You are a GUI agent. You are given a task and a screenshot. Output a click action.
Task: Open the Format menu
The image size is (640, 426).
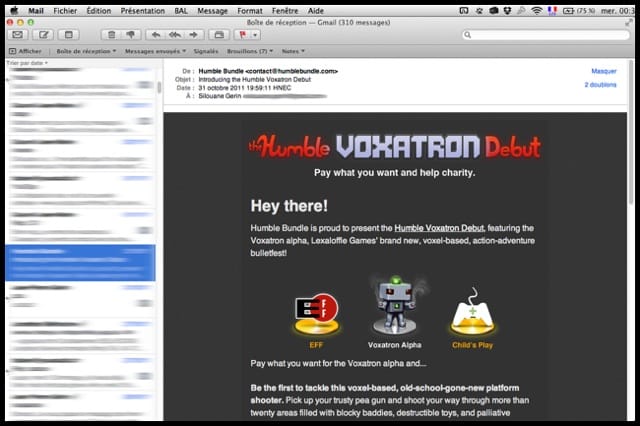250,11
